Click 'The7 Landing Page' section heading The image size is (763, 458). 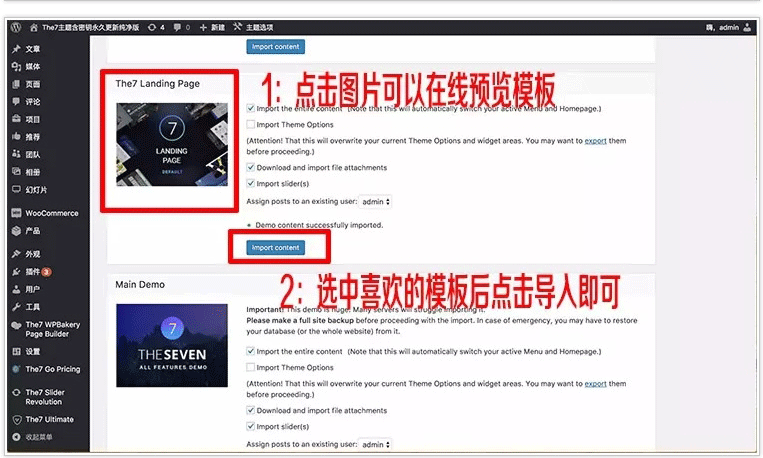click(x=158, y=84)
